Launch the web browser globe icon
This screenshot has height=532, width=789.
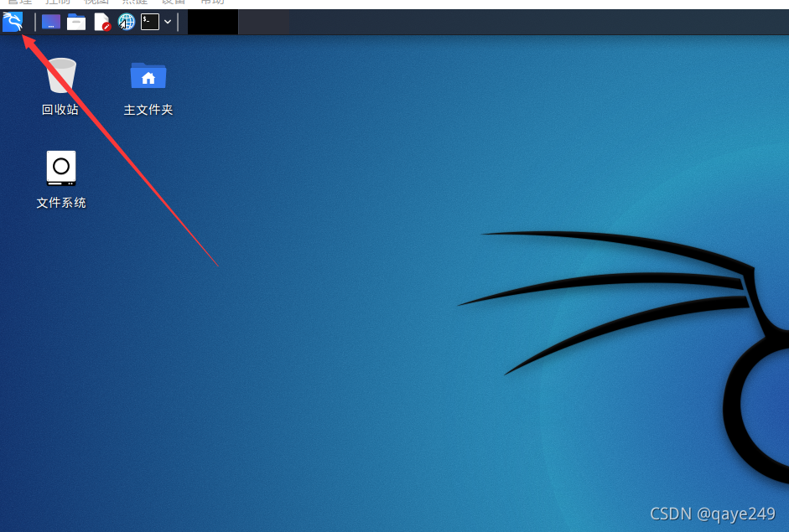[127, 22]
